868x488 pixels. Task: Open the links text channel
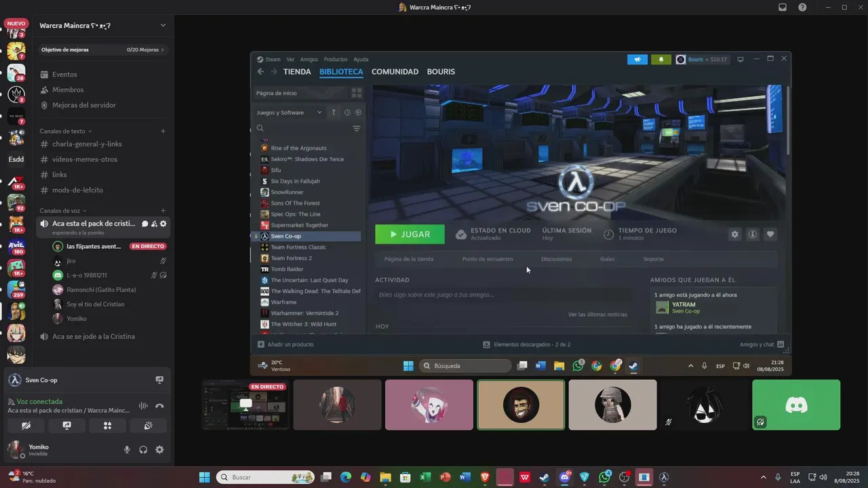coord(102,175)
